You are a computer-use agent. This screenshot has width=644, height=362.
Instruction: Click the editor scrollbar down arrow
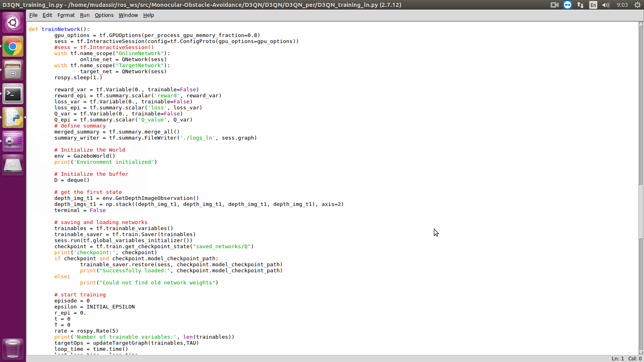641,352
